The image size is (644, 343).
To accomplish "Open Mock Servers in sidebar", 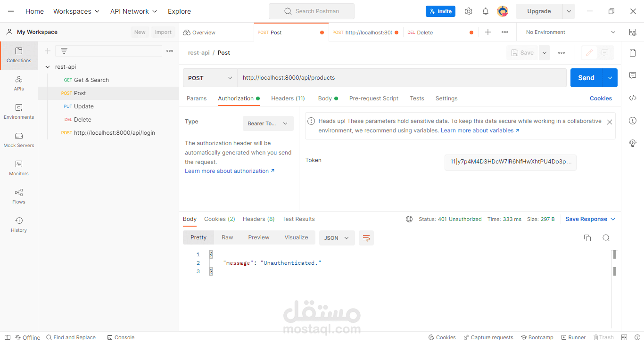I will point(19,140).
